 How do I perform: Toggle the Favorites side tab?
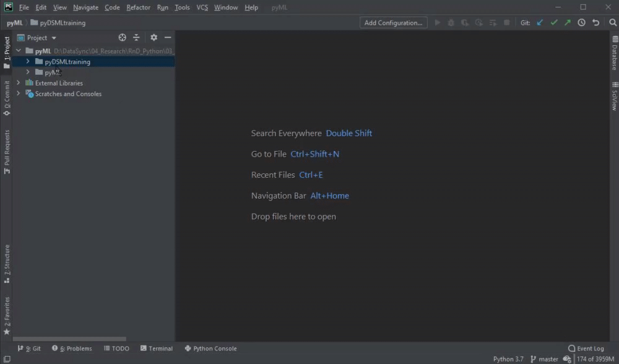point(7,316)
